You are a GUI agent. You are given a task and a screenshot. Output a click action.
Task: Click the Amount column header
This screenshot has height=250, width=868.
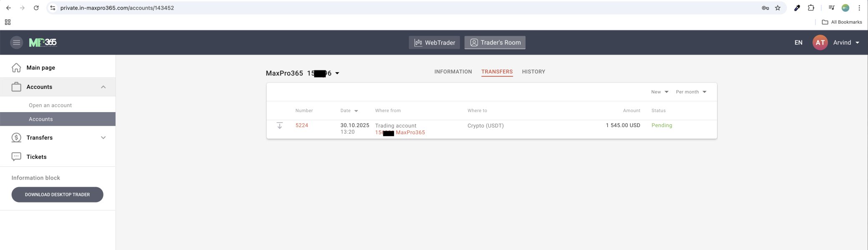[x=632, y=111]
